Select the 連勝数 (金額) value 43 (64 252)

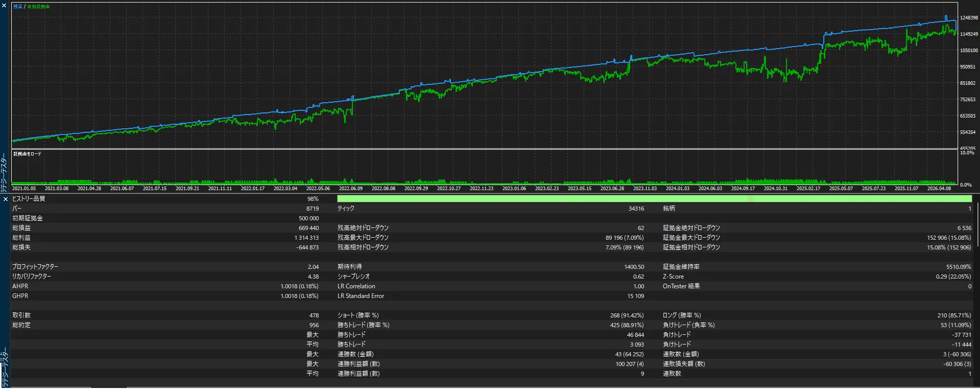pyautogui.click(x=630, y=354)
